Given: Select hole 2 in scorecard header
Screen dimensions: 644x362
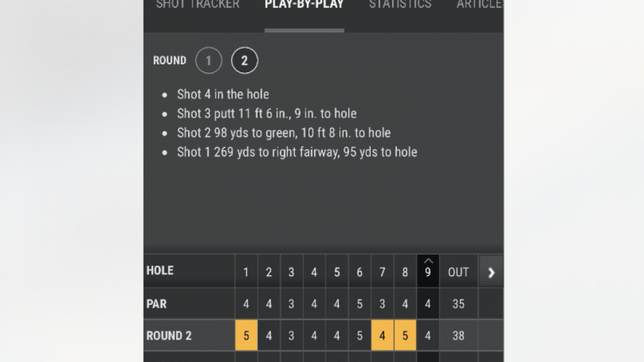Looking at the screenshot, I should tap(269, 272).
